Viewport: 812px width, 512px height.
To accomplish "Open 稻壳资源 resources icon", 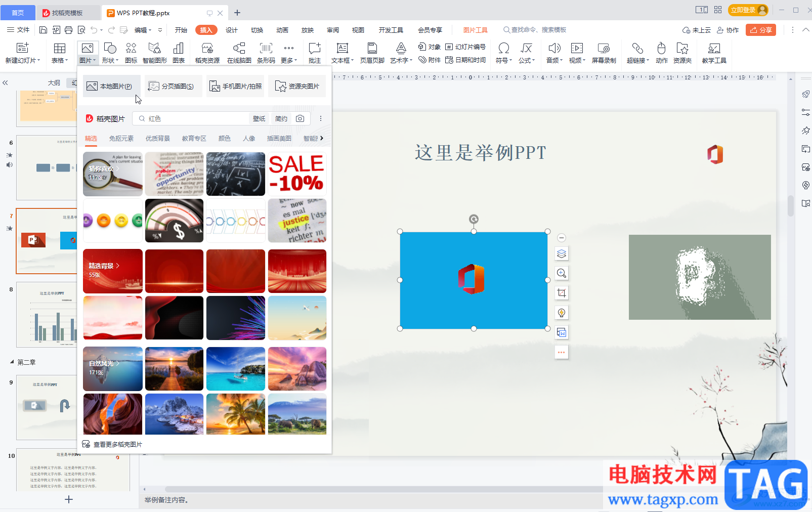I will click(207, 48).
